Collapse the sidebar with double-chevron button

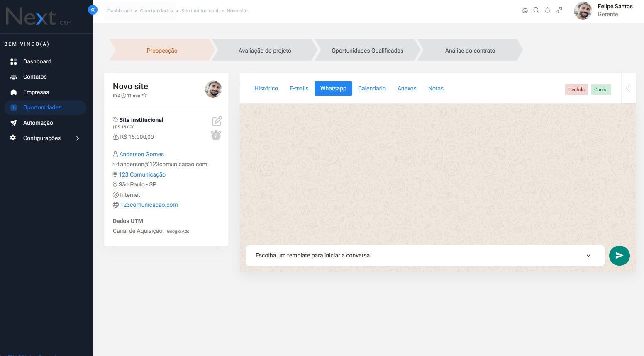(93, 10)
